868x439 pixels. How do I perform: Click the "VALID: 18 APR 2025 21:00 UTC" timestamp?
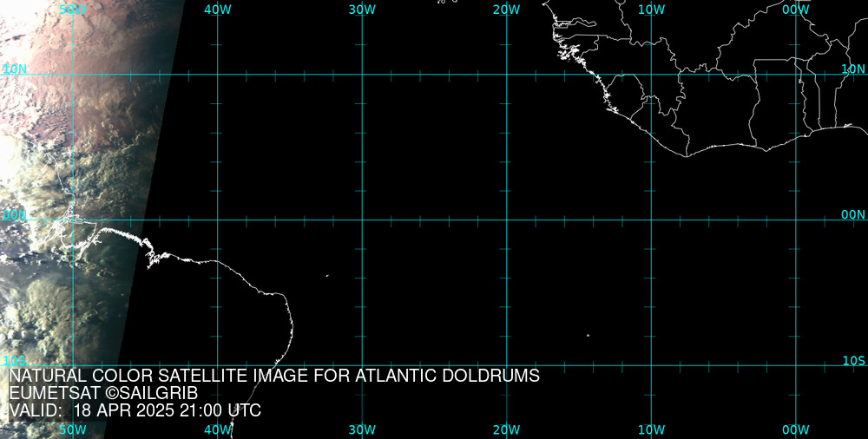pos(135,410)
